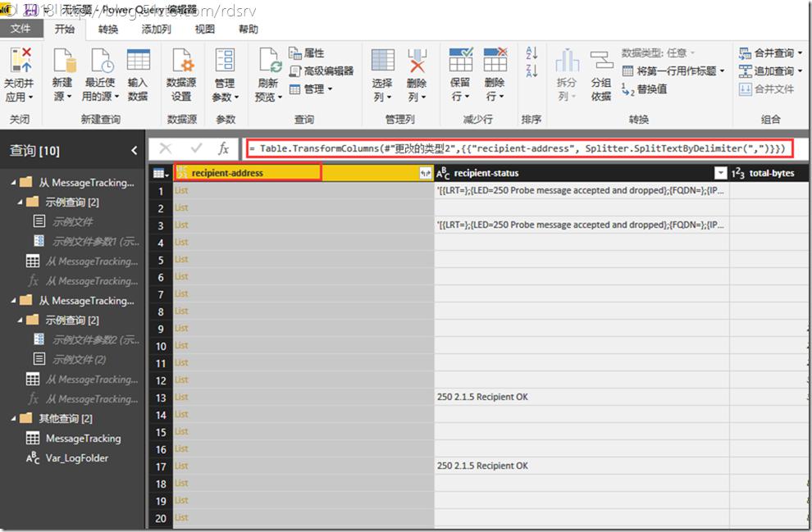
Task: Switch to the 转换 tab
Action: coord(108,30)
